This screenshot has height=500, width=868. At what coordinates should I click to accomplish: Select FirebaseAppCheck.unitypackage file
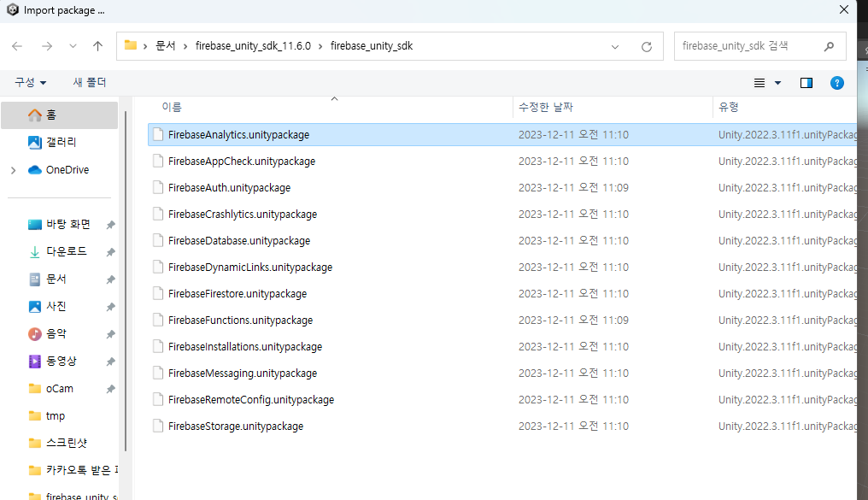[242, 162]
